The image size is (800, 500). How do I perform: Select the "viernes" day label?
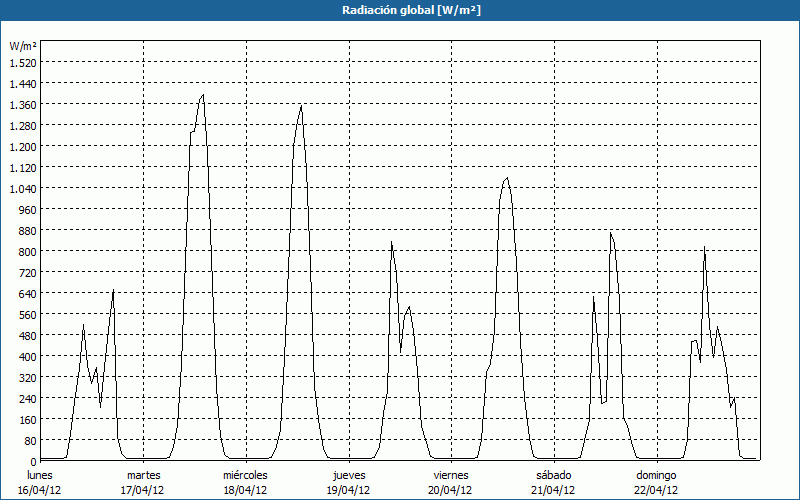coord(451,475)
